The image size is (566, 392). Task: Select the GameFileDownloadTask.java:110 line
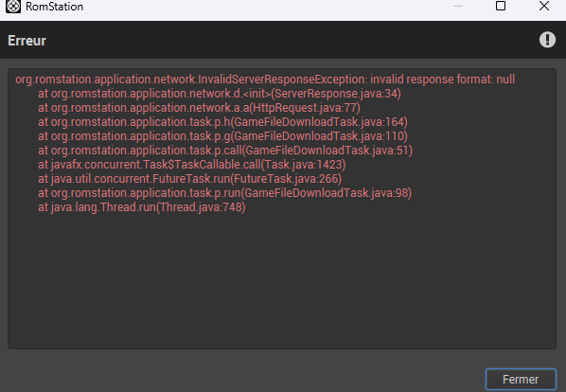[222, 136]
